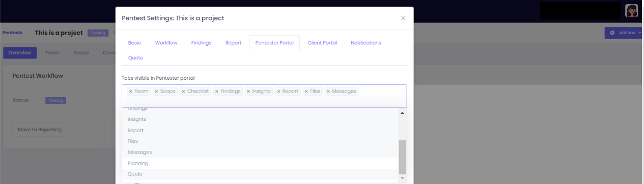This screenshot has width=644, height=184.
Task: Choose Planning in the dropdown list
Action: [260, 163]
